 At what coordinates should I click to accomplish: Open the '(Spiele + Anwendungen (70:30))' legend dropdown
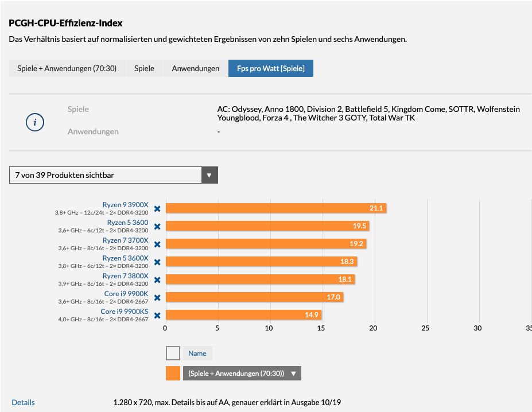[242, 374]
